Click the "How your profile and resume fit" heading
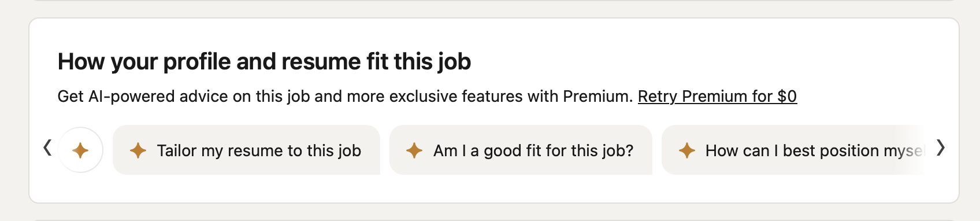The height and width of the screenshot is (221, 980). coord(264,62)
